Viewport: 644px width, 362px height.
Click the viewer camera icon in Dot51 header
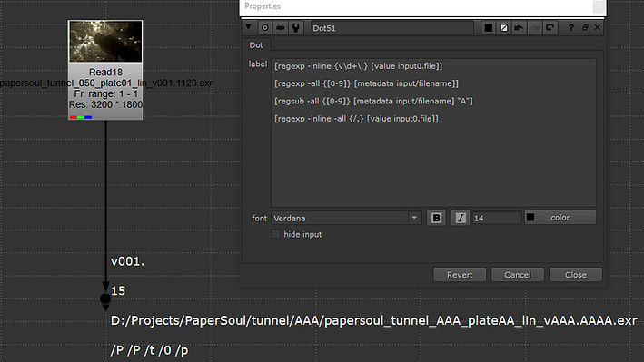[x=281, y=28]
